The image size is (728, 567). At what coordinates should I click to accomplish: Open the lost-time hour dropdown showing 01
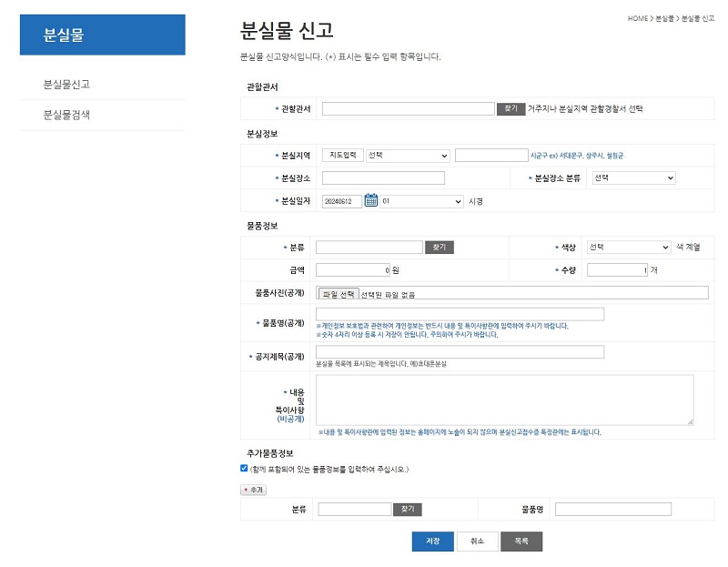pos(421,201)
